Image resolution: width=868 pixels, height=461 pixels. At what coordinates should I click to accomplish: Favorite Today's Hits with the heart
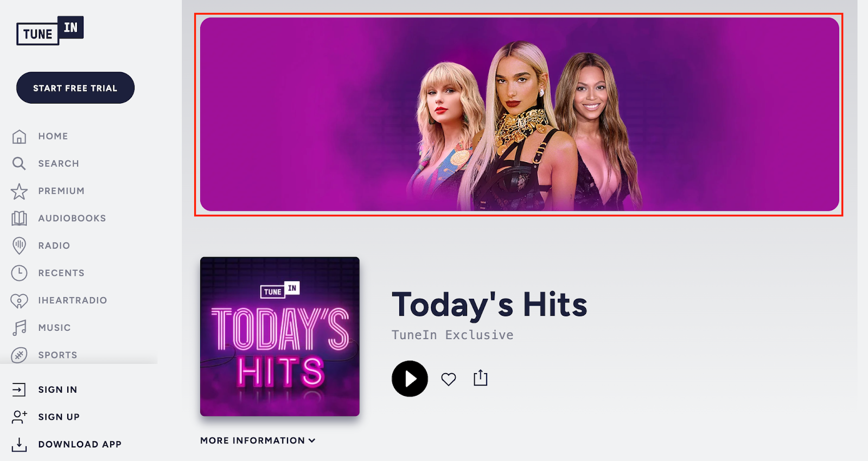tap(449, 379)
